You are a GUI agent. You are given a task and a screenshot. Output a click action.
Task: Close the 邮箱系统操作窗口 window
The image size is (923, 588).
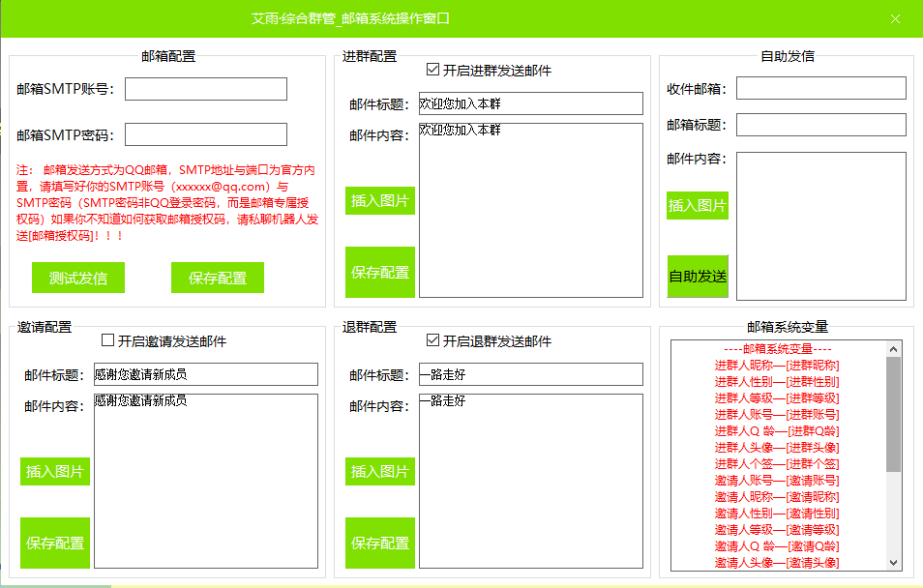(x=895, y=18)
